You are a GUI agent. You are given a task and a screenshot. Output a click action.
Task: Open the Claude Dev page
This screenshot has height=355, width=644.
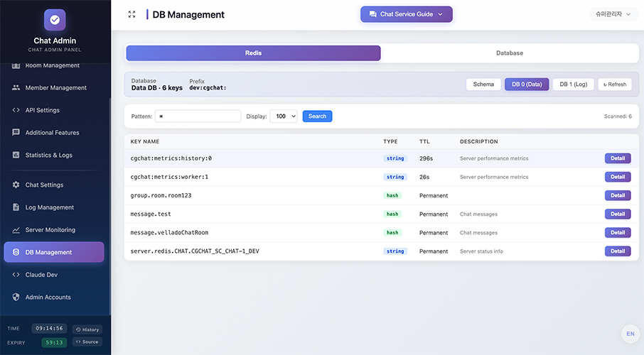tap(55, 275)
